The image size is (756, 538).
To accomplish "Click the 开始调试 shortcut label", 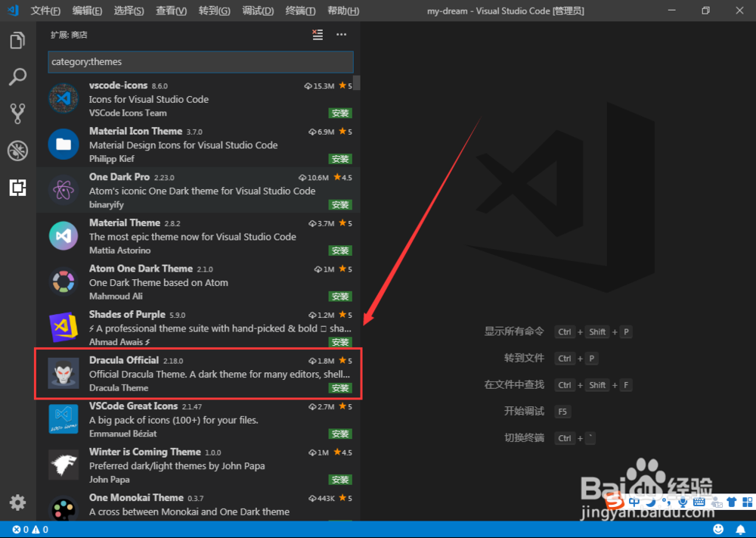I will 524,411.
